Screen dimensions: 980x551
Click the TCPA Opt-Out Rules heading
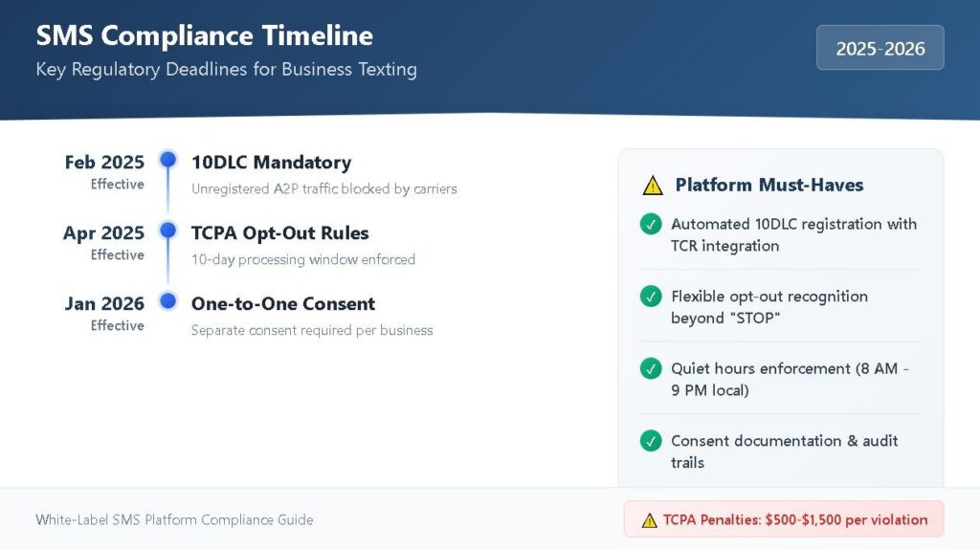279,233
